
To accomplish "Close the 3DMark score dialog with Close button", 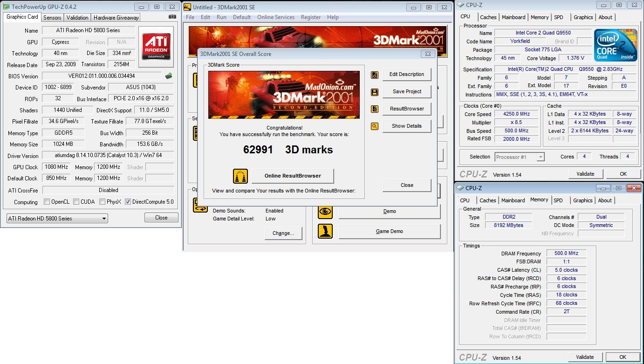I will [407, 185].
